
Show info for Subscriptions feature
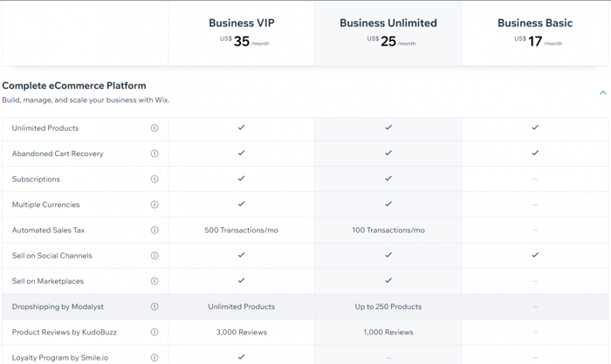coord(154,179)
